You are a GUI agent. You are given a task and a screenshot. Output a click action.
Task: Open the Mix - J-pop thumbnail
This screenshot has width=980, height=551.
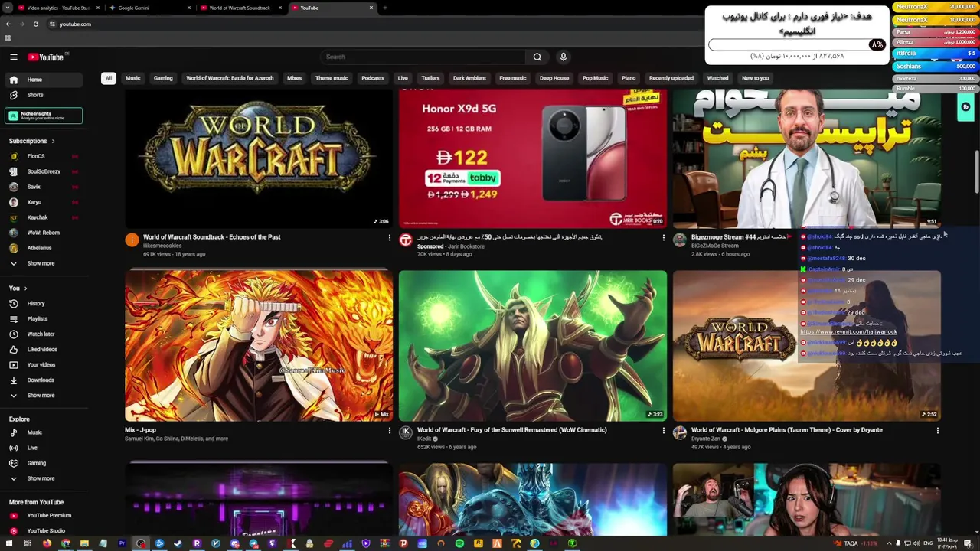[x=259, y=345]
